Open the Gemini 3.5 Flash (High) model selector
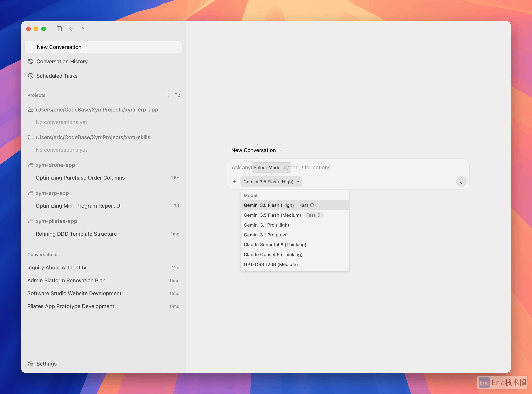Viewport: 532px width, 394px height. point(271,182)
